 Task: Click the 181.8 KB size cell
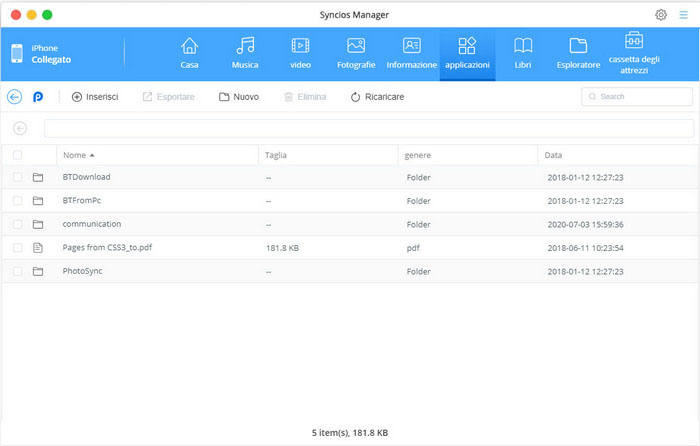click(x=282, y=248)
